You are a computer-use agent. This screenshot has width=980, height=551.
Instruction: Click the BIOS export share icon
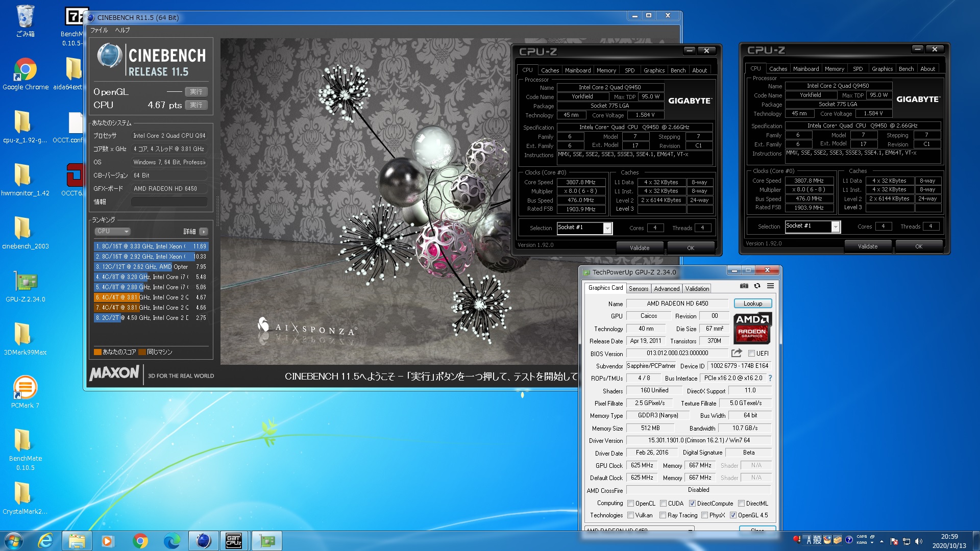point(737,353)
